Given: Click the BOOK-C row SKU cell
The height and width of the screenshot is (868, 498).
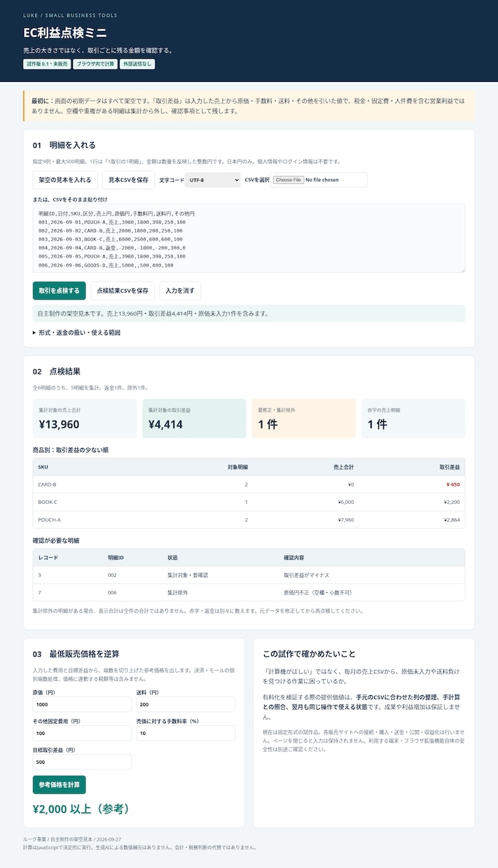Looking at the screenshot, I should pyautogui.click(x=48, y=502).
